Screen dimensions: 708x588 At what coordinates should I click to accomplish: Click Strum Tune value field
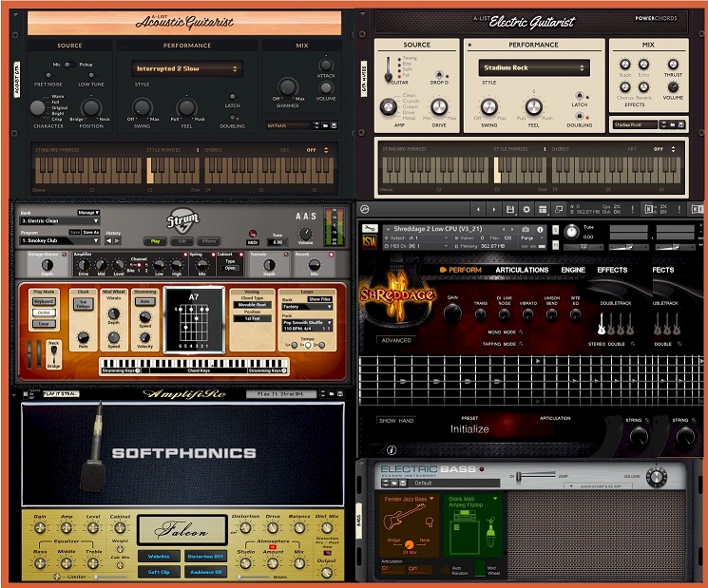point(277,242)
